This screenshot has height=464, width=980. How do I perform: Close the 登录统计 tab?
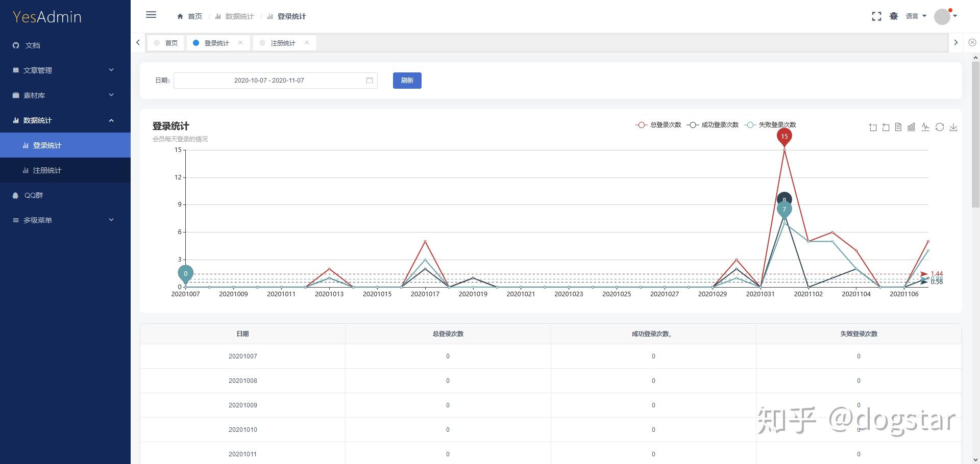point(240,43)
